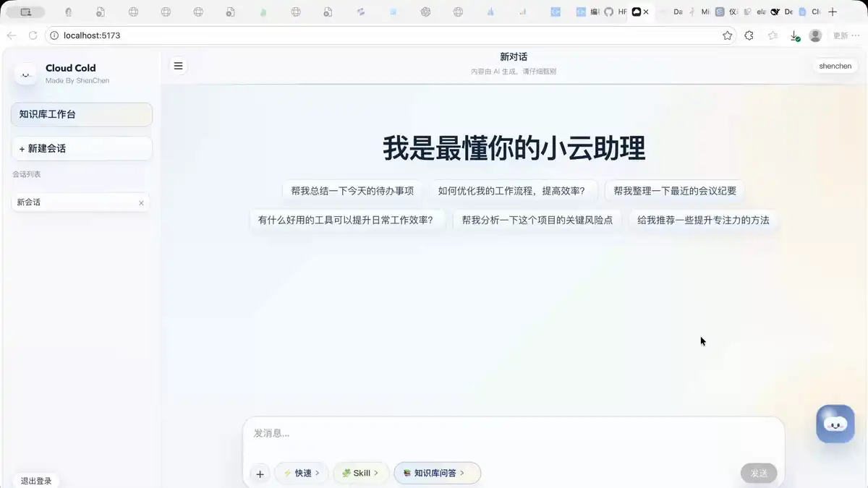Image resolution: width=868 pixels, height=488 pixels.
Task: Switch to the ela browser tab
Action: [755, 12]
